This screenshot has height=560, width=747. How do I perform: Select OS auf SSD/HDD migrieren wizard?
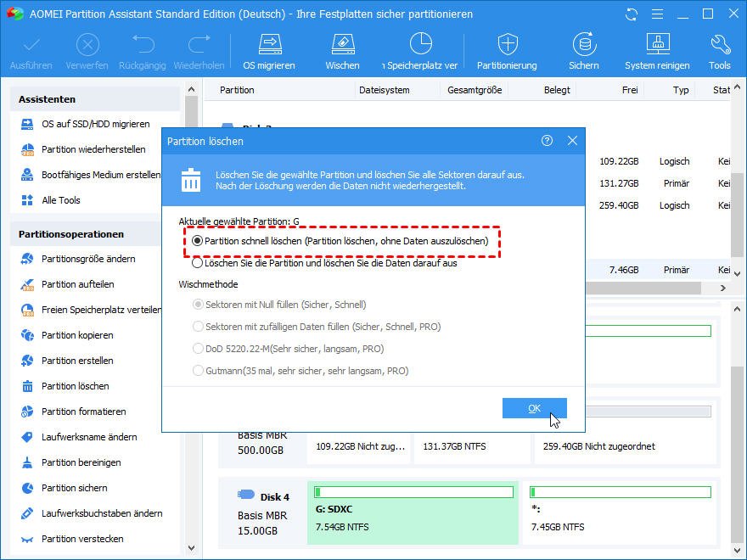click(x=86, y=124)
